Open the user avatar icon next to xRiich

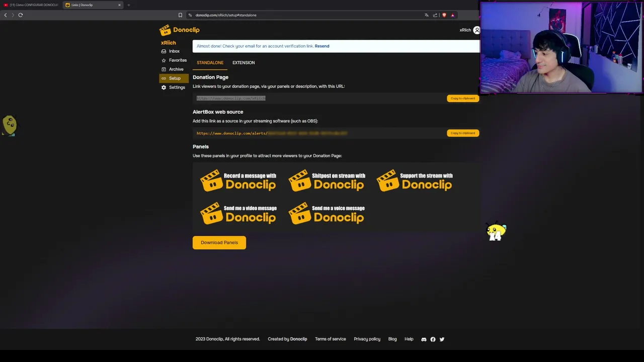click(x=476, y=30)
